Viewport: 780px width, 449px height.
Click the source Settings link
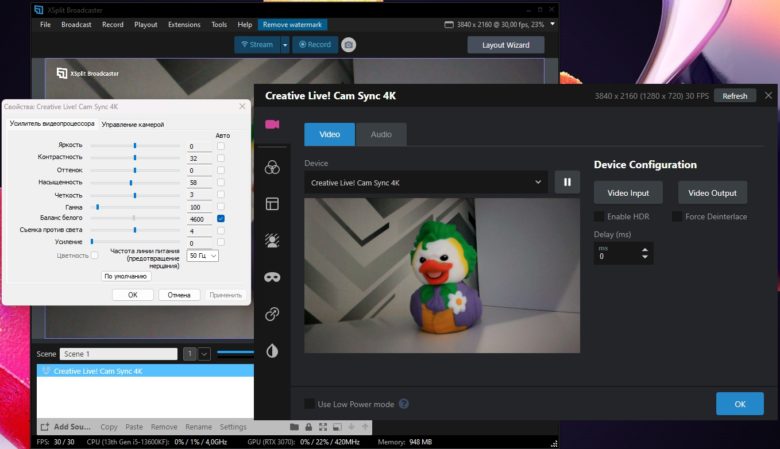pyautogui.click(x=233, y=427)
